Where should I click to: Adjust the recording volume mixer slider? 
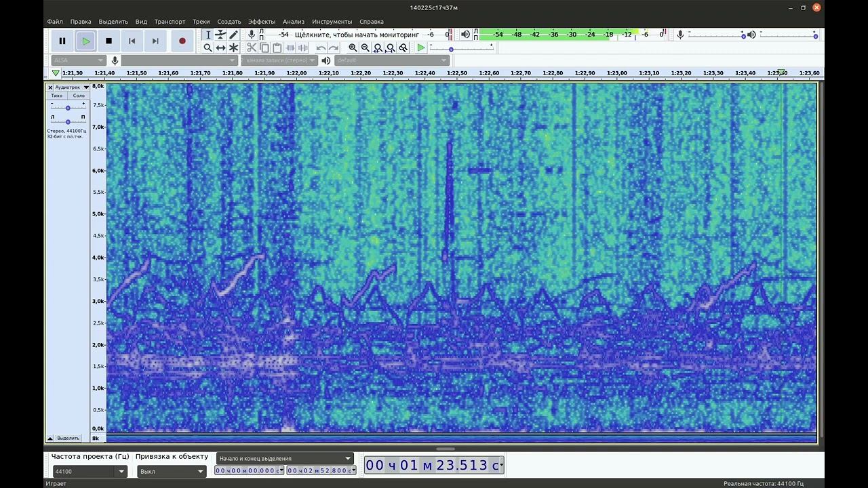[716, 35]
